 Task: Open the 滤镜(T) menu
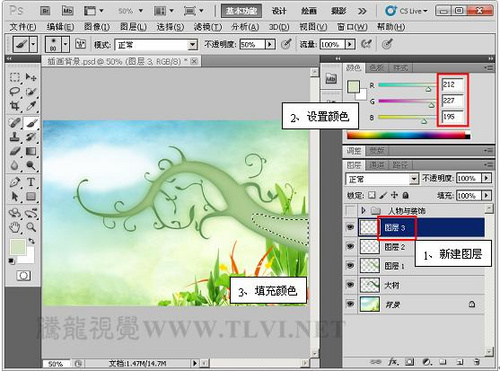[x=208, y=27]
